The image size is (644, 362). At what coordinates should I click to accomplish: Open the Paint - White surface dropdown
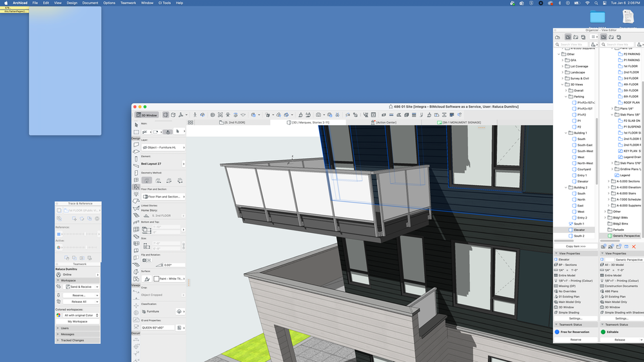(169, 279)
